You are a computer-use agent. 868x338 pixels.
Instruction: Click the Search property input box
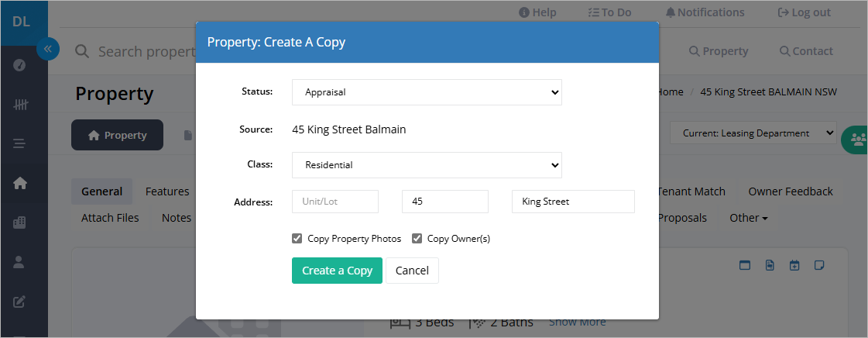pyautogui.click(x=147, y=51)
